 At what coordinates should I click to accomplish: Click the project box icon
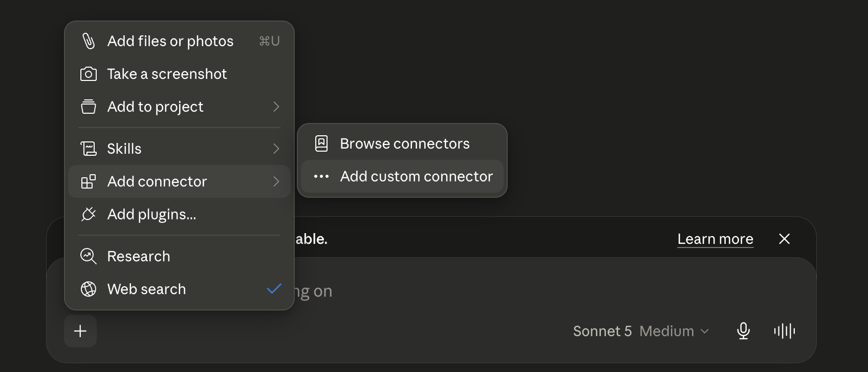click(89, 107)
